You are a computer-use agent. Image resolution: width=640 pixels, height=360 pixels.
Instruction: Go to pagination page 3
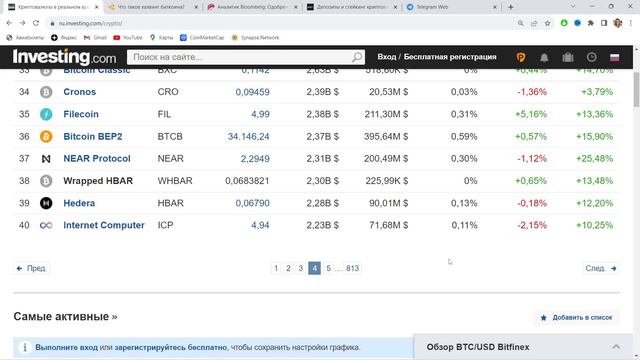[x=300, y=268]
